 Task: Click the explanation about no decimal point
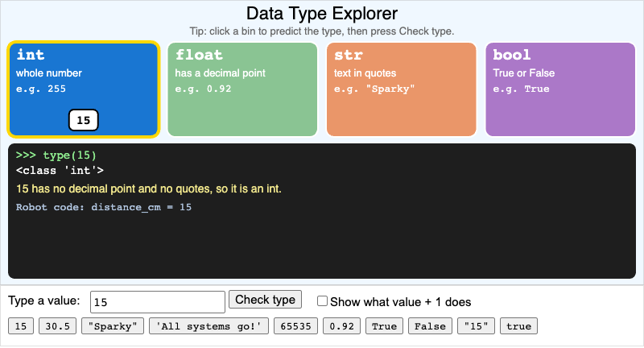tap(149, 189)
